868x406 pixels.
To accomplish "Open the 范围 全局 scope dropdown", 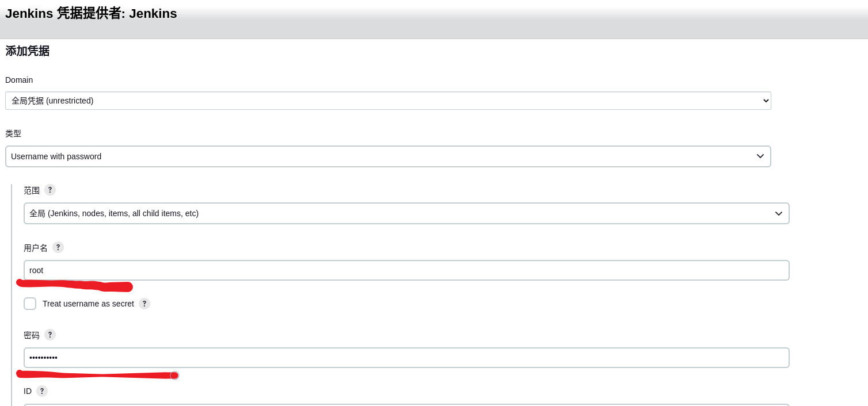I will point(406,213).
